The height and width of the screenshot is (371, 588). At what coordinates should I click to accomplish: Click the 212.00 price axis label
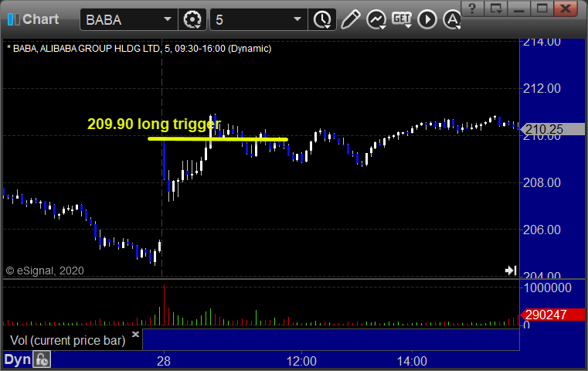coord(542,89)
